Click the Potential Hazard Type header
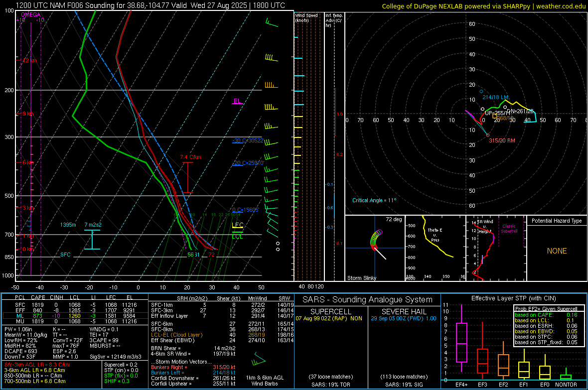This screenshot has width=588, height=390. tap(557, 221)
